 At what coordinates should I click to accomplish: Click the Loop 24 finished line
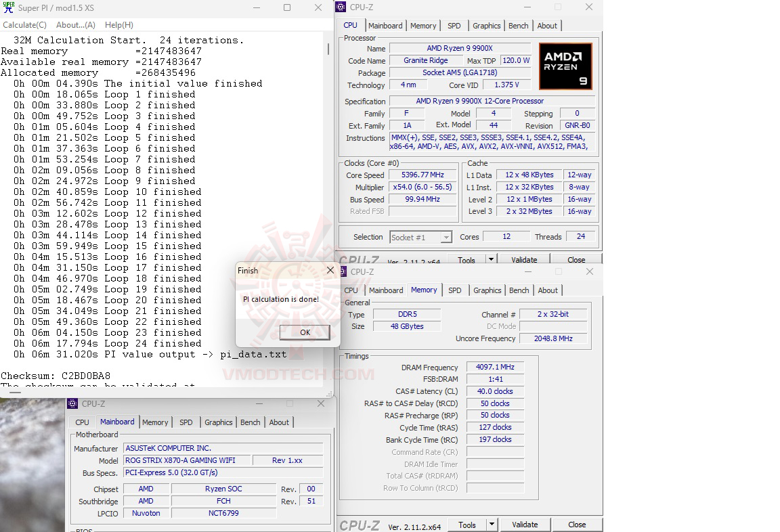click(x=108, y=344)
